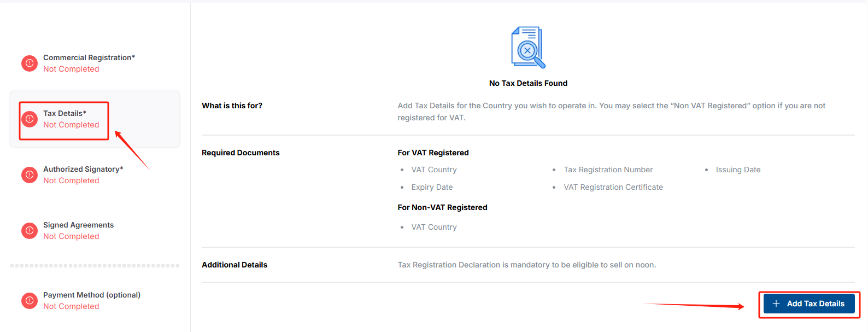This screenshot has width=868, height=332.
Task: Go to the Authorized Signatory step
Action: coord(83,169)
